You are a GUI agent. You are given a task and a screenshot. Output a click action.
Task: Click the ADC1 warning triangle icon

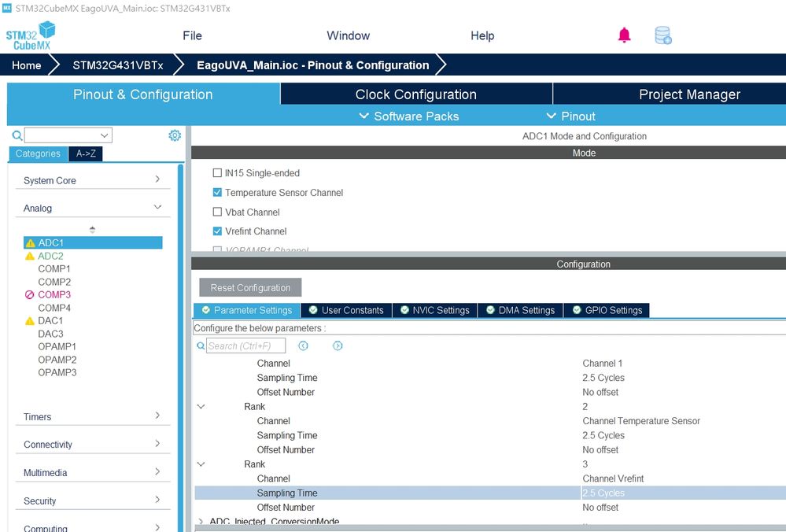(30, 243)
